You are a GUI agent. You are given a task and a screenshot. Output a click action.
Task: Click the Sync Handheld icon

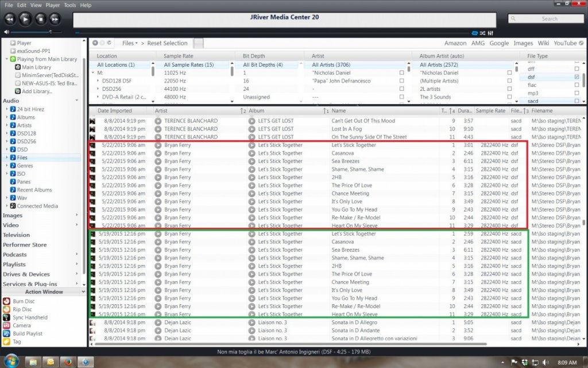pos(6,317)
